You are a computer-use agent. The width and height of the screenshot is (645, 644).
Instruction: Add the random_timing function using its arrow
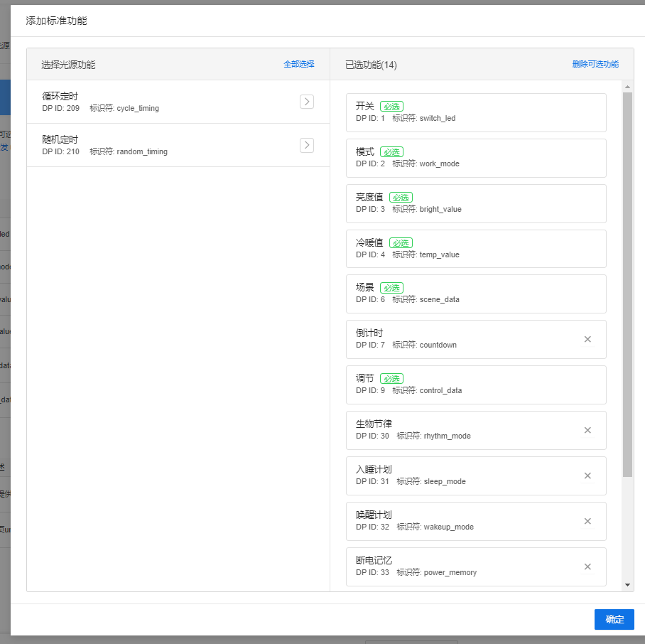pyautogui.click(x=306, y=145)
